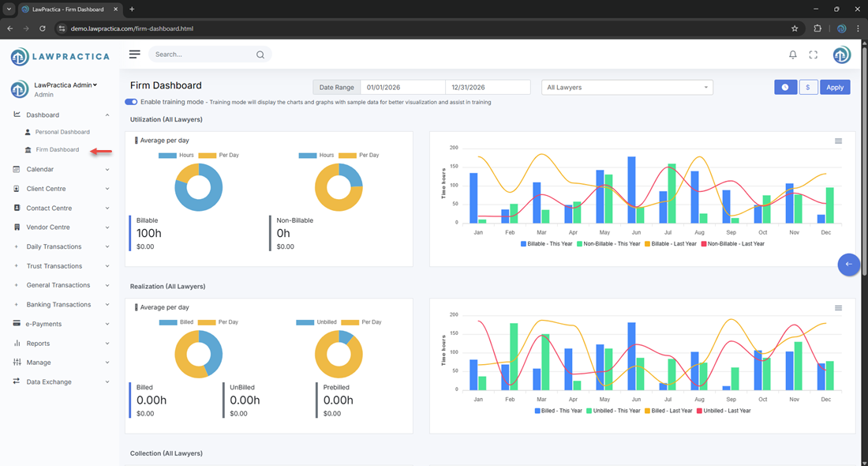
Task: Open the Realization chart hamburger menu
Action: coord(838,308)
